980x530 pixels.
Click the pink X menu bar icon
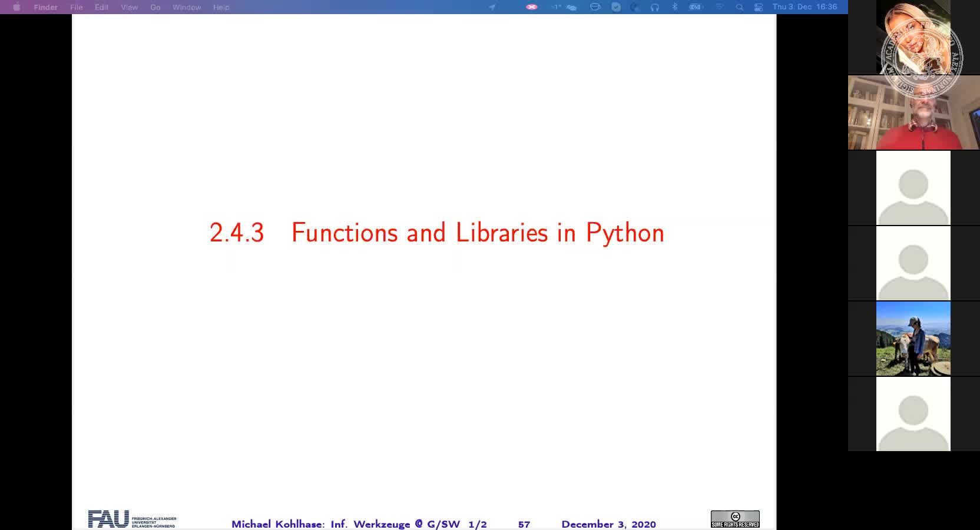(532, 7)
